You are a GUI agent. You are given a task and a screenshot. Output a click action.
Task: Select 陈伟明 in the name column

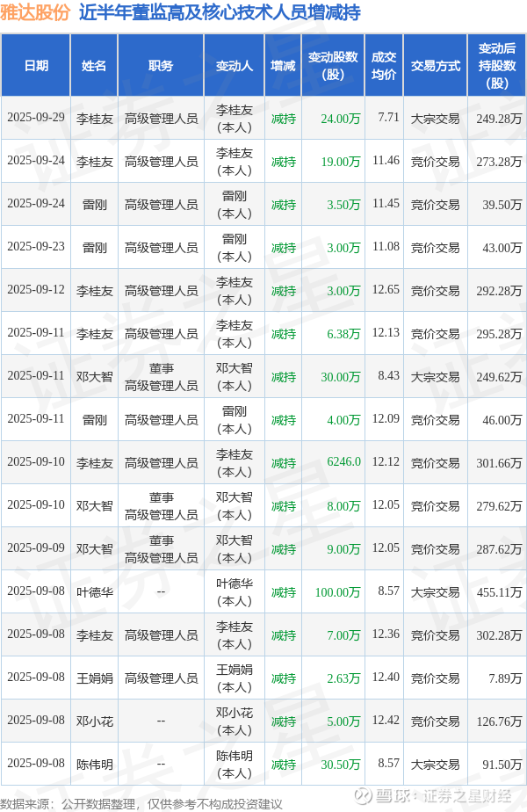click(x=94, y=765)
